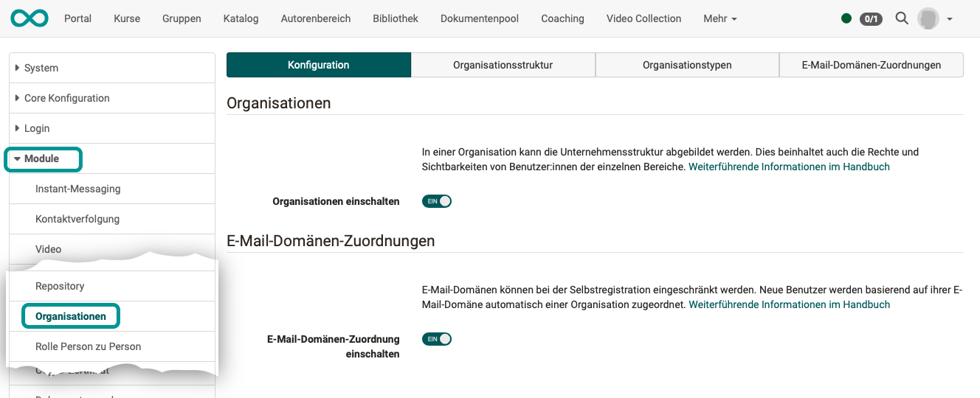Image resolution: width=980 pixels, height=398 pixels.
Task: Click the user avatar picture
Action: [928, 18]
